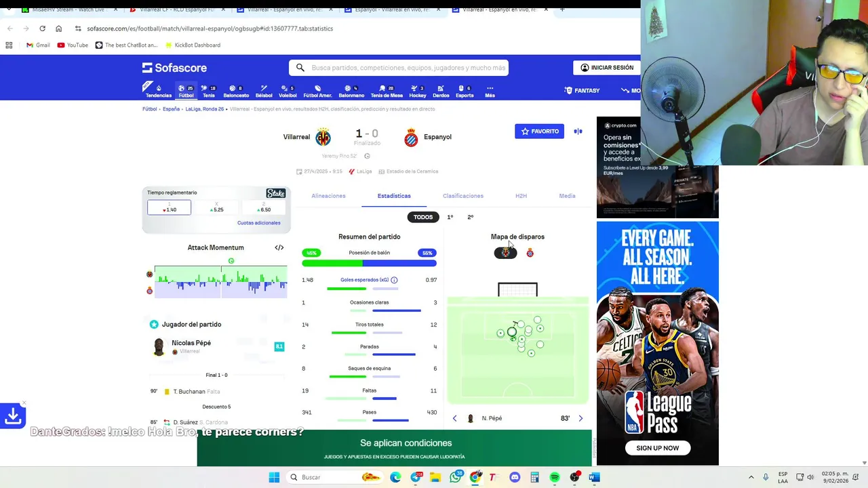Select the Fútbol Amer. sport icon
This screenshot has width=868, height=488.
point(317,91)
